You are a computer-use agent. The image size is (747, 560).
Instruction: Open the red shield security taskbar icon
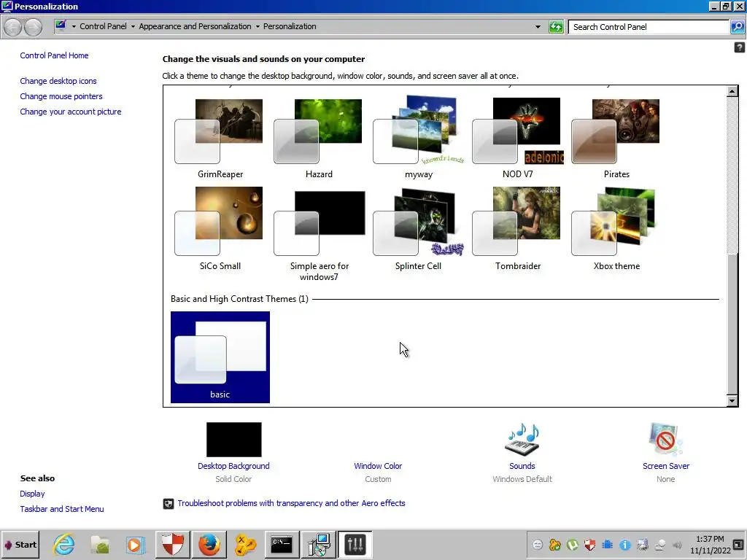[x=172, y=545]
